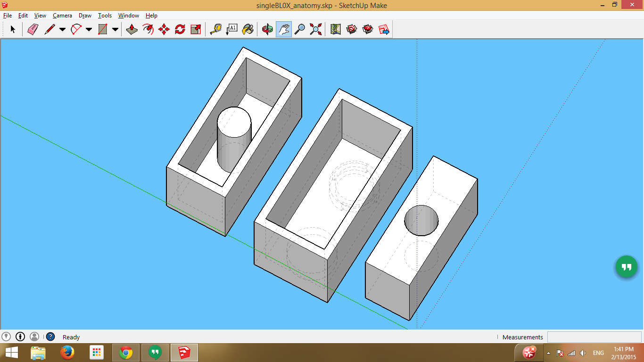Select the Move tool
Viewport: 644px width, 362px height.
[x=164, y=29]
